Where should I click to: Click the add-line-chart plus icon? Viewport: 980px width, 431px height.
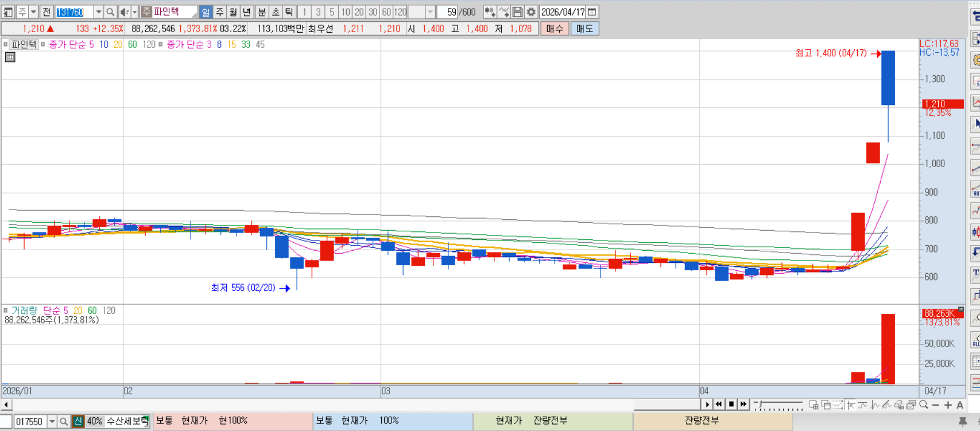coord(503,12)
